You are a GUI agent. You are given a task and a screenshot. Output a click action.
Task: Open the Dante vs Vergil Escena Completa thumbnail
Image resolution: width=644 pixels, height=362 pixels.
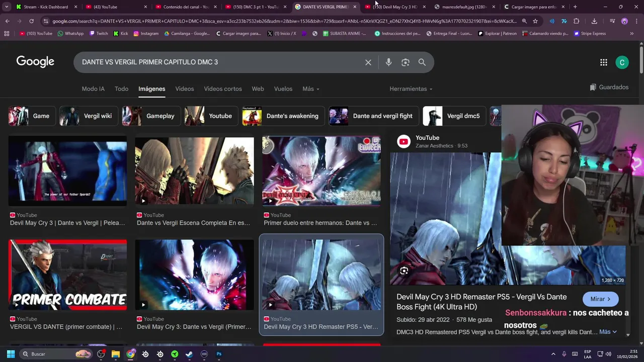[194, 171]
